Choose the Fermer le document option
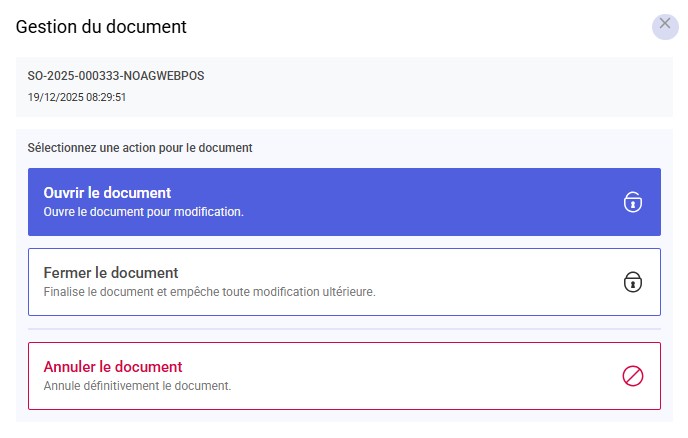The height and width of the screenshot is (438, 688). pyautogui.click(x=344, y=282)
